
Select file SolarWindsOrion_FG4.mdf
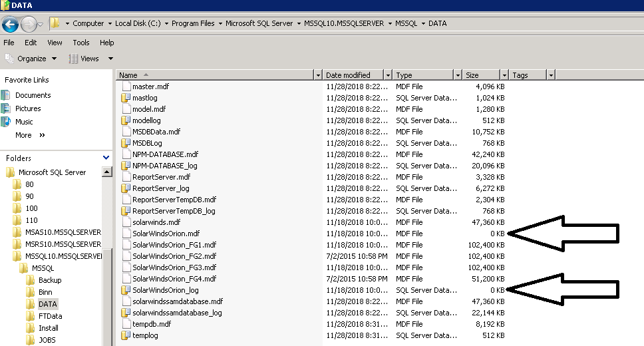tap(174, 279)
